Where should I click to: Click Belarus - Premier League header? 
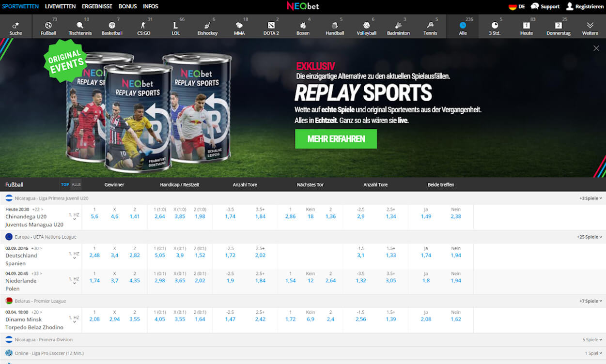pos(40,301)
